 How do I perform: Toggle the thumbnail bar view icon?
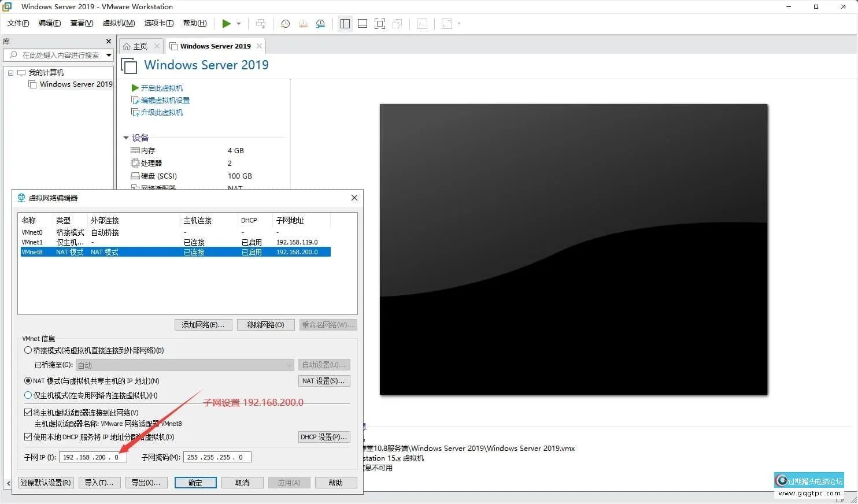[x=363, y=24]
